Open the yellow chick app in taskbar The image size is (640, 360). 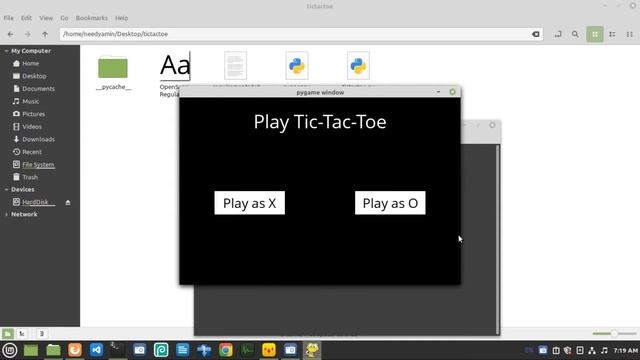pyautogui.click(x=269, y=350)
